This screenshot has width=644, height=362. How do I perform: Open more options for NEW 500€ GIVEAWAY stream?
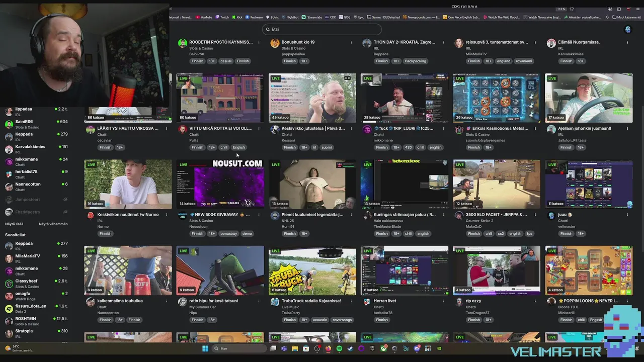click(259, 215)
